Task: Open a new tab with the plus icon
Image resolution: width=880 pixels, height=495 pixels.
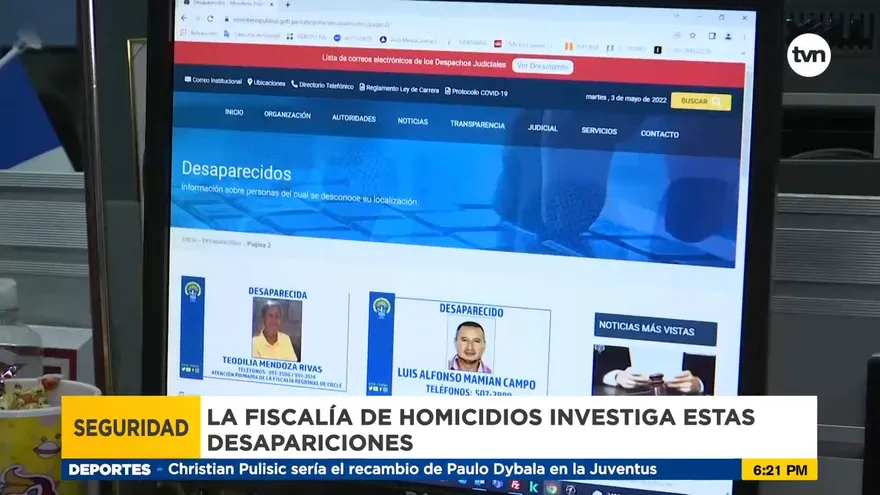Action: coord(287,4)
